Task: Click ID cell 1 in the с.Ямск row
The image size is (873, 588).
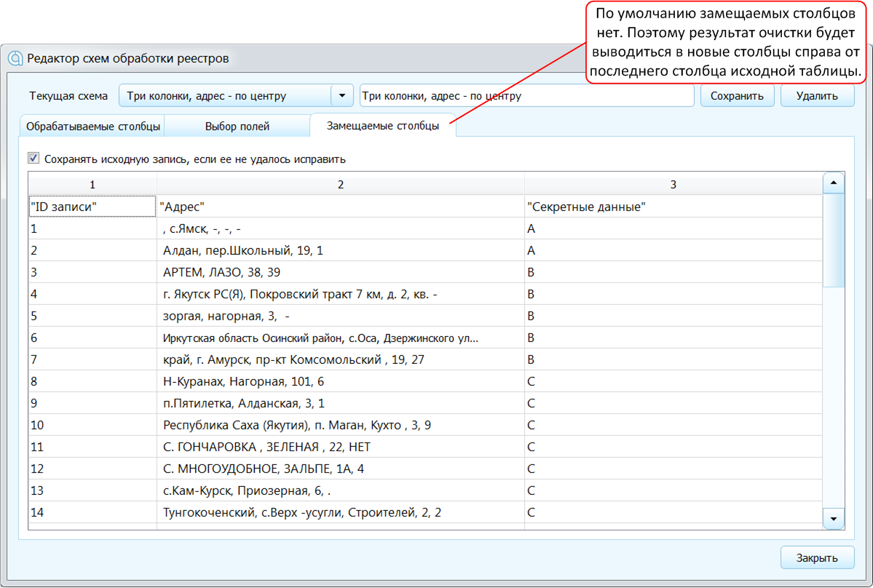Action: 92,229
